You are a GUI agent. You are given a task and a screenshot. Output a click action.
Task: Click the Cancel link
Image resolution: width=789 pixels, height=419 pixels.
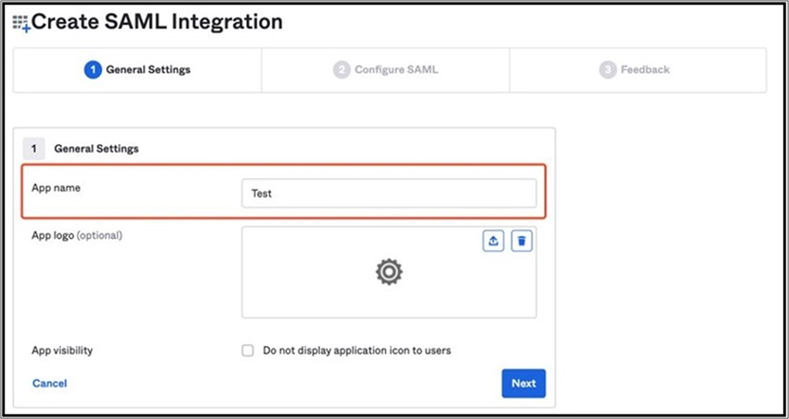49,383
